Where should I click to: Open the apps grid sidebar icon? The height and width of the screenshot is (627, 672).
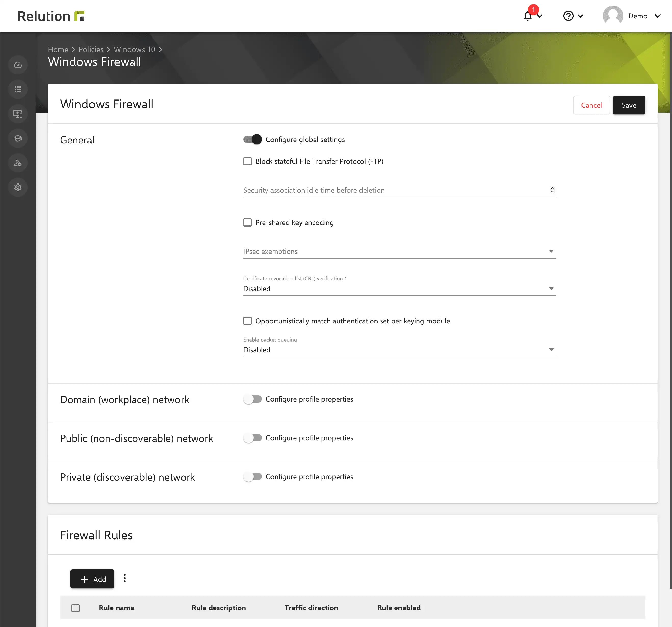18,89
